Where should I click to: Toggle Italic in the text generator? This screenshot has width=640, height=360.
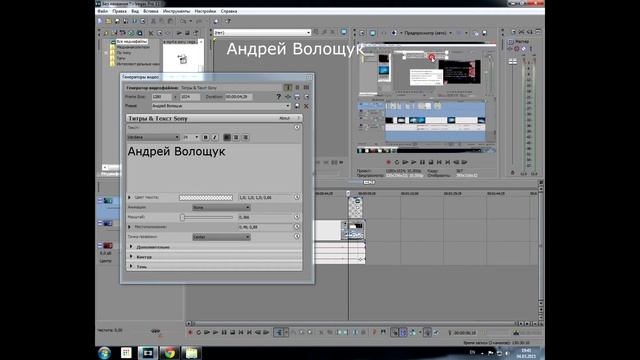coord(215,138)
